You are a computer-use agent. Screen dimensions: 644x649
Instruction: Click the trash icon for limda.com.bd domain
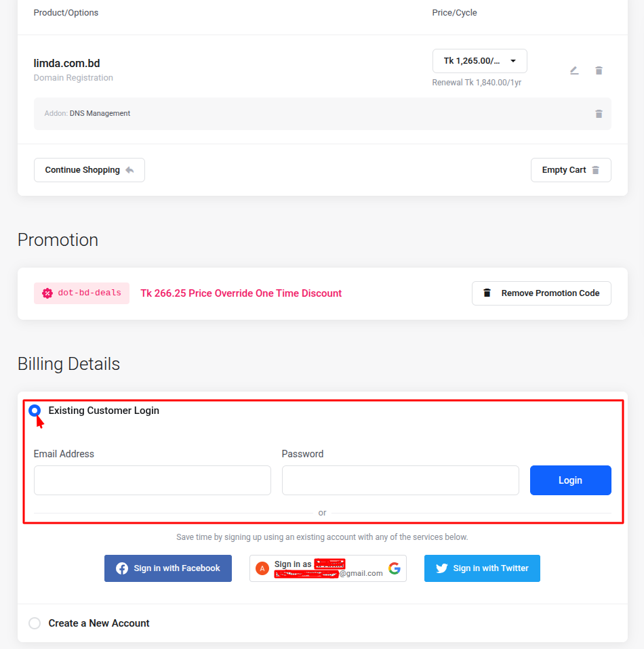[599, 70]
